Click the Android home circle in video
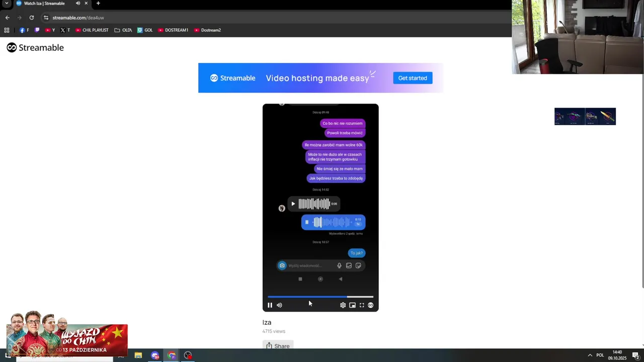 (x=320, y=279)
